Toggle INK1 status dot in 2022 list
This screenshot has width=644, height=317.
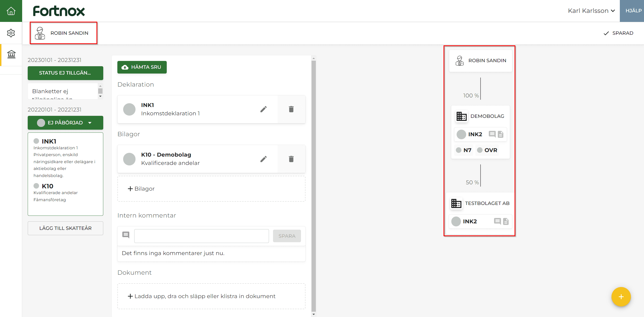pos(36,141)
